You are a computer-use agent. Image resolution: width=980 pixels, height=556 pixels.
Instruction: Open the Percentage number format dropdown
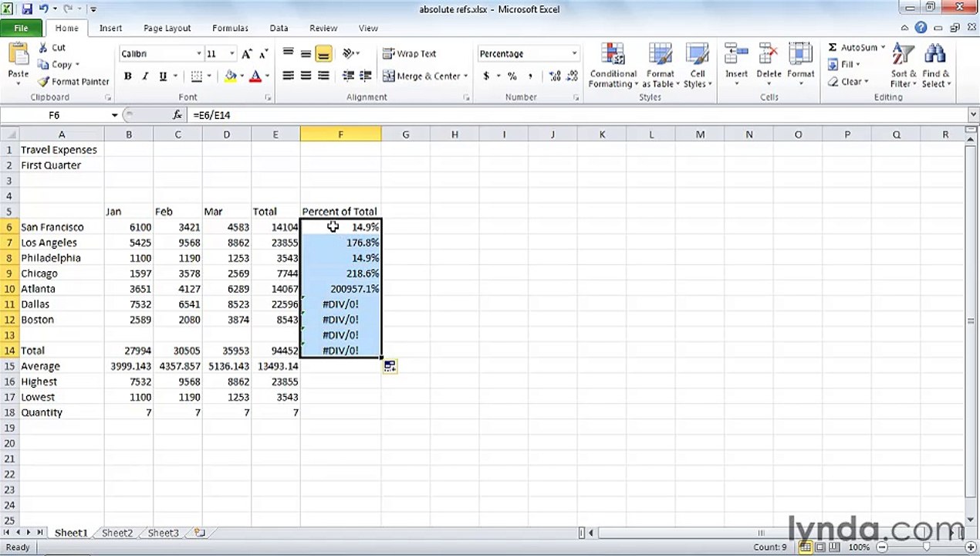point(574,54)
